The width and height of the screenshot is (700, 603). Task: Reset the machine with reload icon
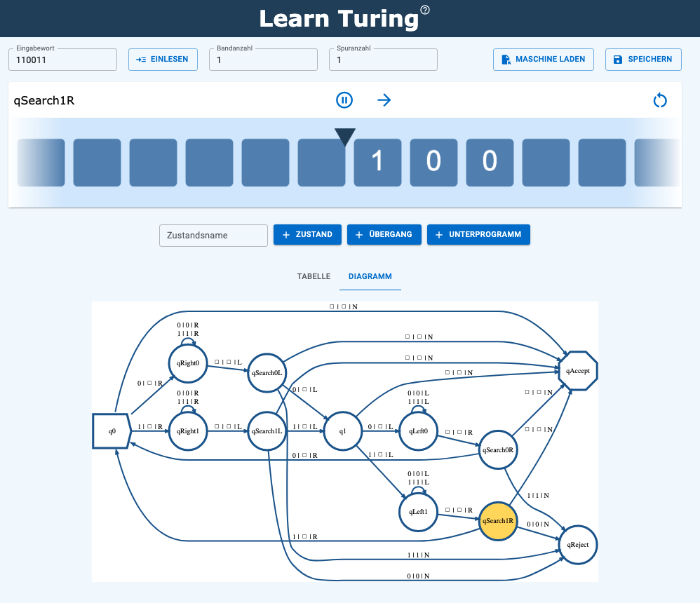[660, 100]
